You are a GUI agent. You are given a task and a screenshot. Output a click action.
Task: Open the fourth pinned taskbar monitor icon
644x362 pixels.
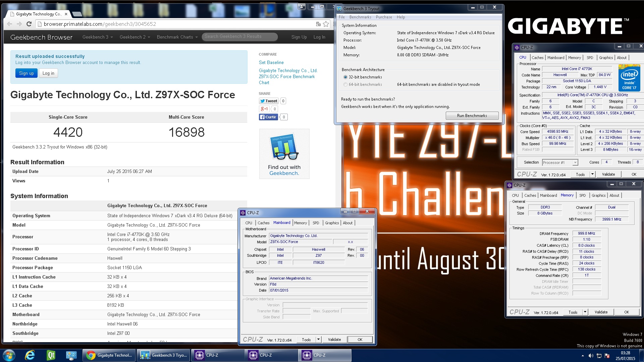[x=71, y=355]
